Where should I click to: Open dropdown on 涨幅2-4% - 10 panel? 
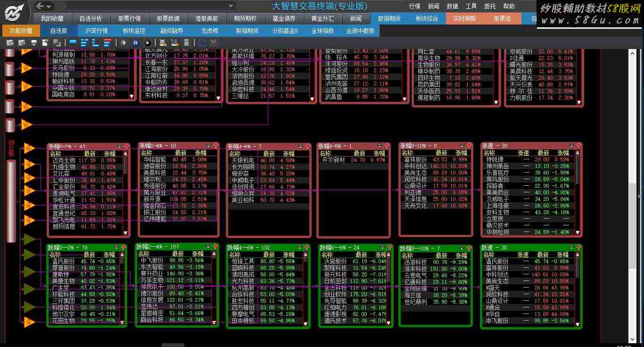(x=209, y=146)
